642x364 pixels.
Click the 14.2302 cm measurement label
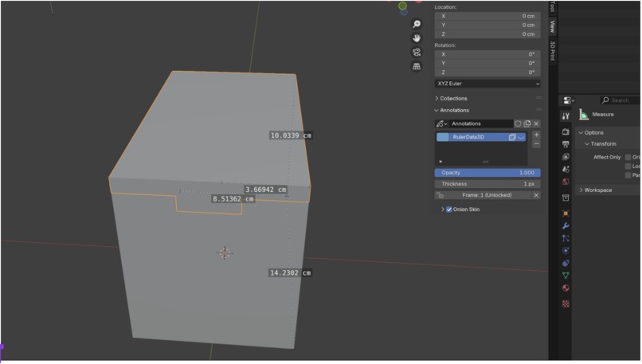click(290, 273)
